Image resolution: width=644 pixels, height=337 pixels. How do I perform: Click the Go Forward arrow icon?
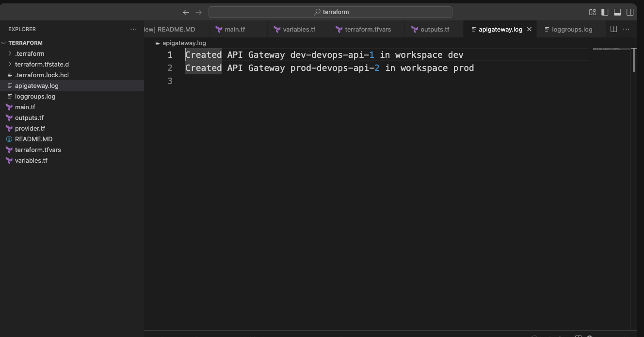click(199, 12)
